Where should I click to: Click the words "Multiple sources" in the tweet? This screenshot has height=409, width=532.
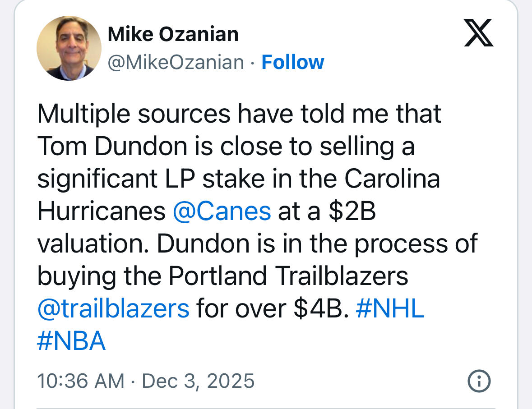point(134,114)
